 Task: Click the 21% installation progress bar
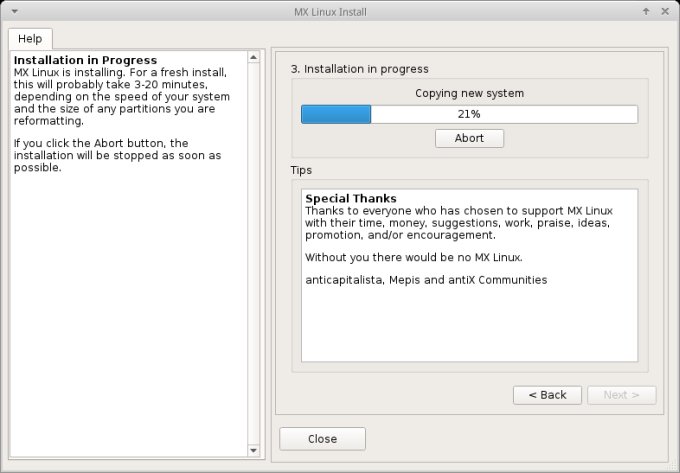(469, 114)
